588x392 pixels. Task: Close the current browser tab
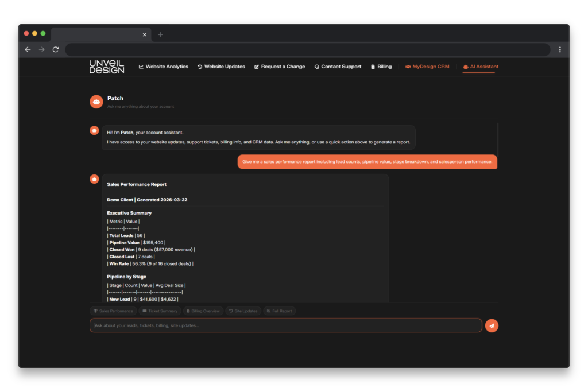point(145,34)
